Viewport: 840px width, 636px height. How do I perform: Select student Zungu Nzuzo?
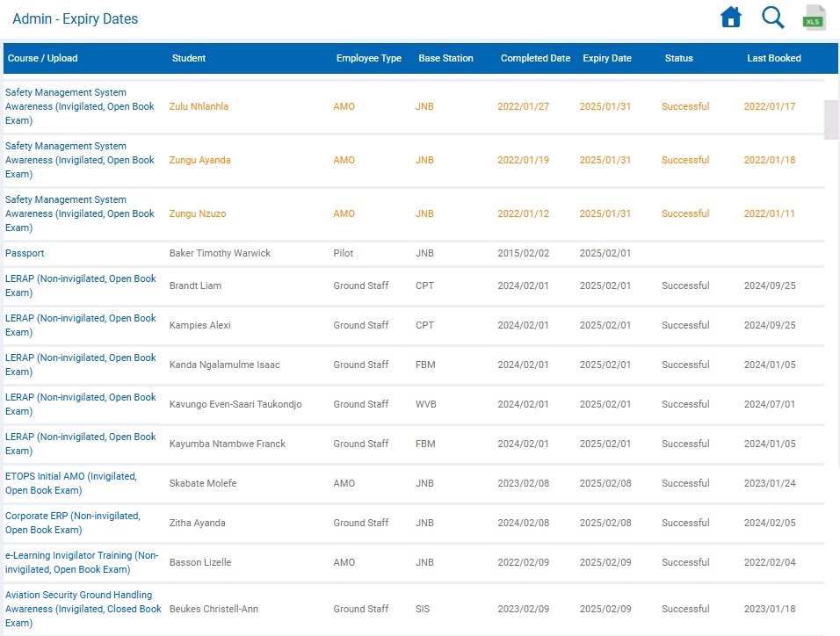(x=198, y=213)
